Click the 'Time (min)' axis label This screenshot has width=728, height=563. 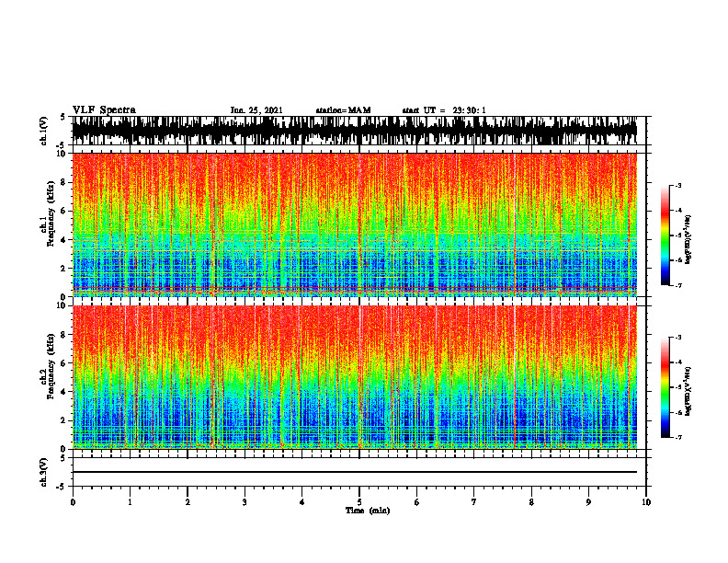tap(368, 511)
